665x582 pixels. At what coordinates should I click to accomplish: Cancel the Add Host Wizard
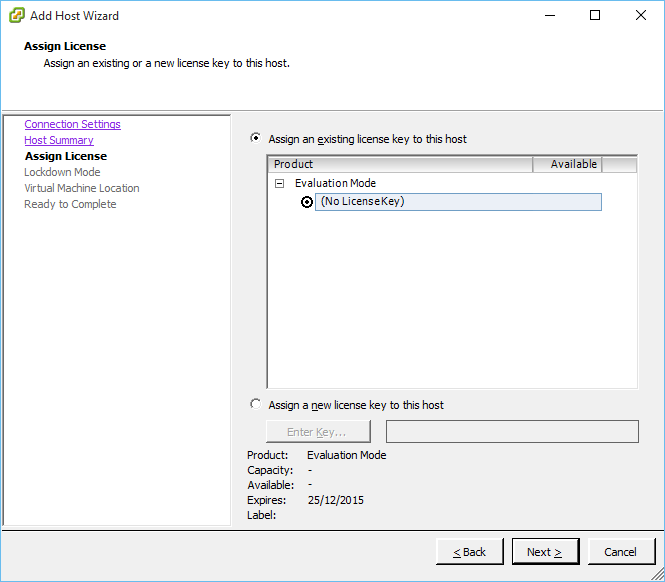point(621,552)
